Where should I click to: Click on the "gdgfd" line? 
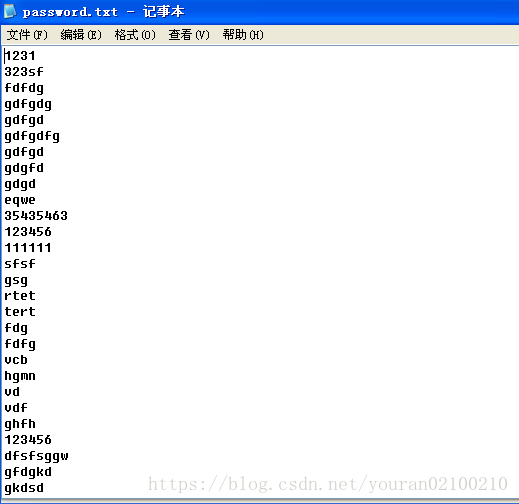point(24,168)
